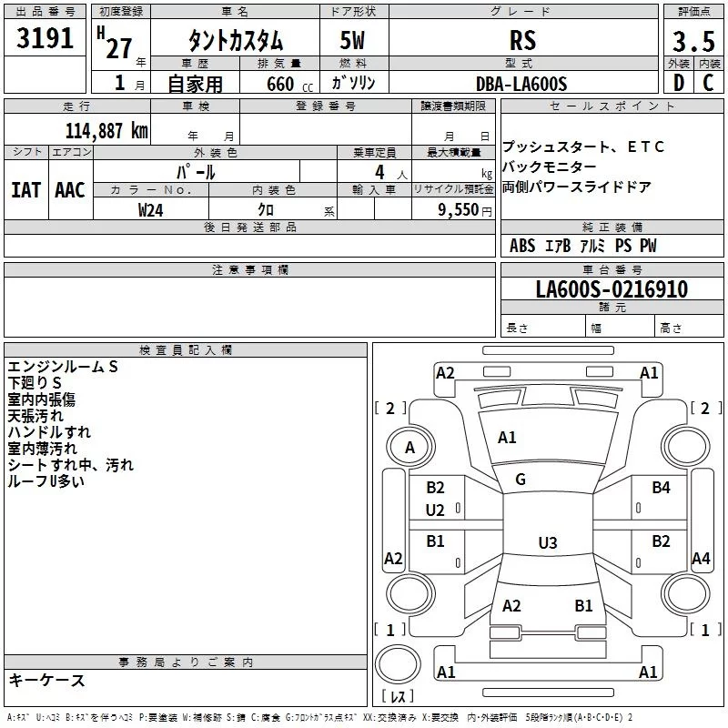Select the note シートすれ中、汚れ
The height and width of the screenshot is (728, 728).
point(71,465)
